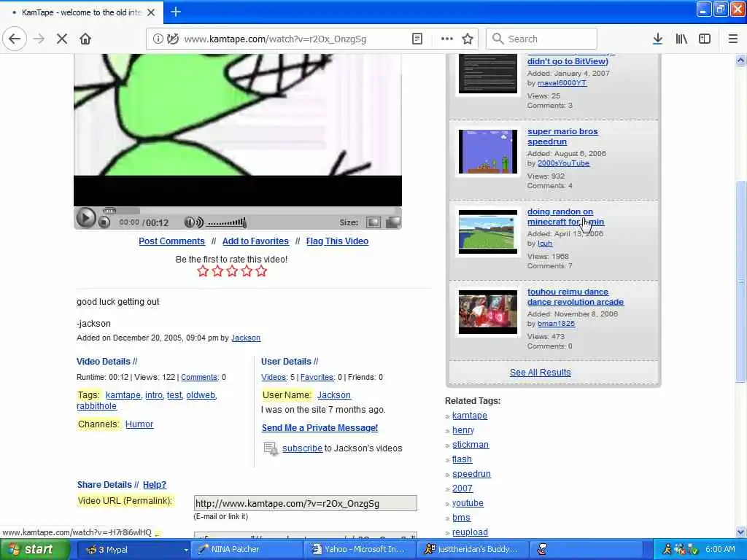Click Send Me a Private Message link
Screen dimensions: 747x560
tap(320, 428)
